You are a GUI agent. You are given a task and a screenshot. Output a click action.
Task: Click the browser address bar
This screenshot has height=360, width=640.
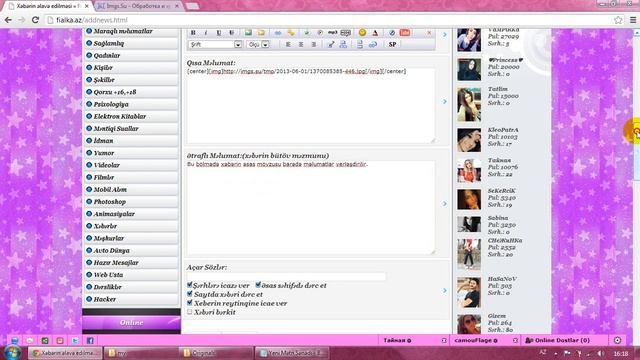pyautogui.click(x=329, y=20)
